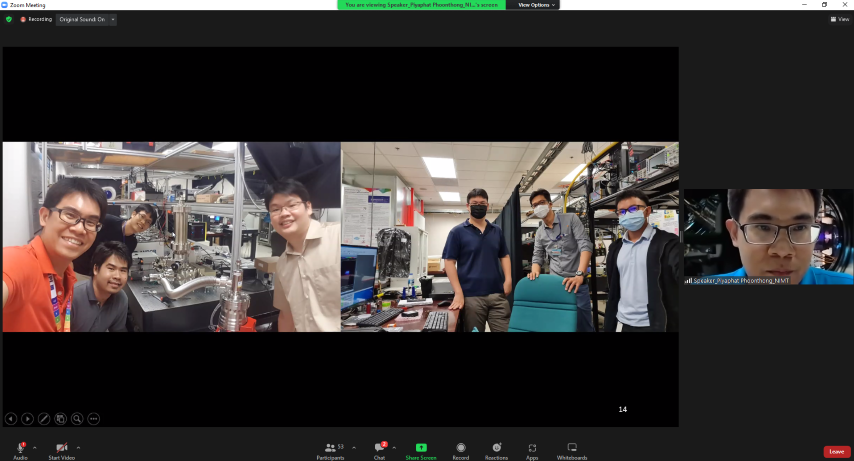The image size is (854, 461).
Task: Click the magnifier zoom icon in slideshow
Action: 77,419
